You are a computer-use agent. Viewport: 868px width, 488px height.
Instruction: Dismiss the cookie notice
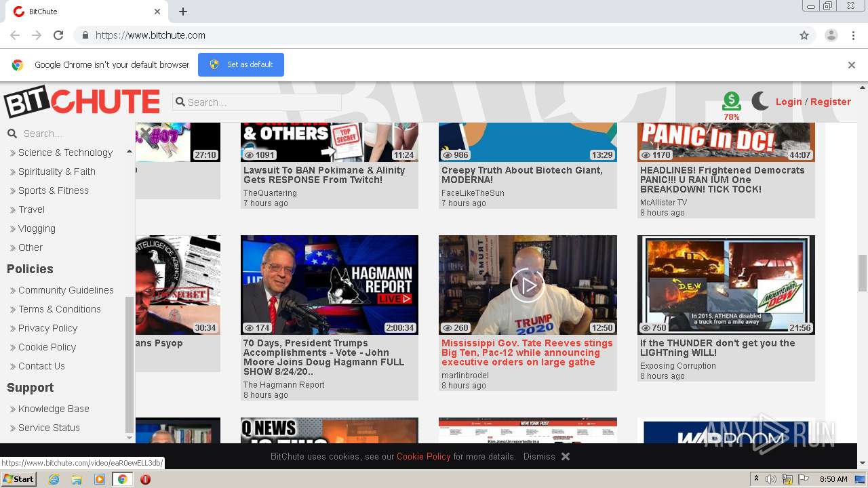pyautogui.click(x=539, y=456)
